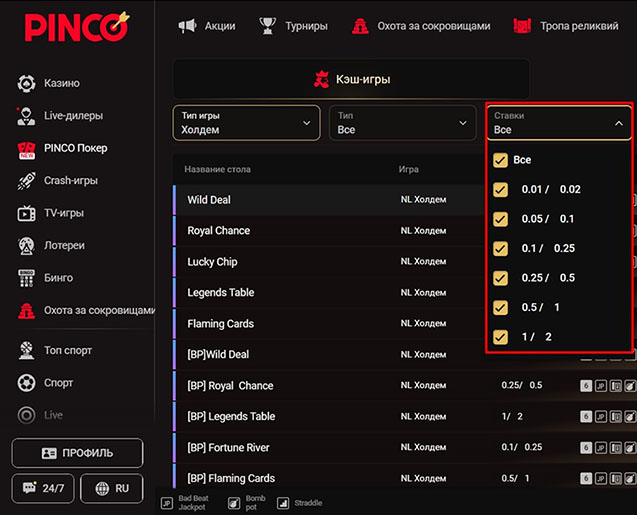637x515 pixels.
Task: Change language with RU button
Action: (112, 488)
